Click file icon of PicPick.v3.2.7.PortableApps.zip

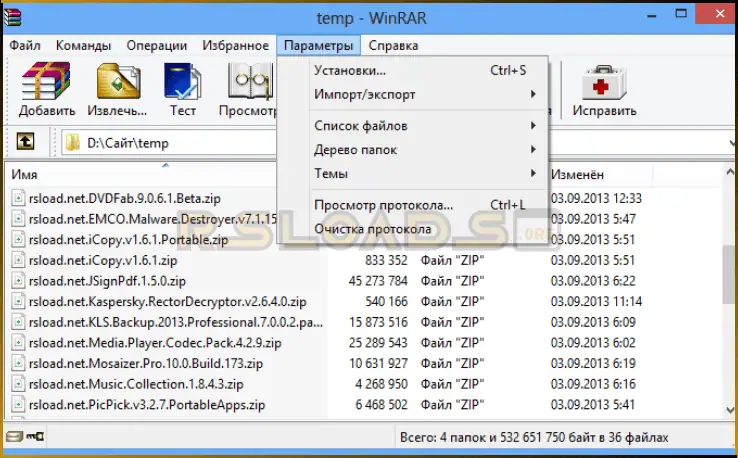click(x=18, y=405)
